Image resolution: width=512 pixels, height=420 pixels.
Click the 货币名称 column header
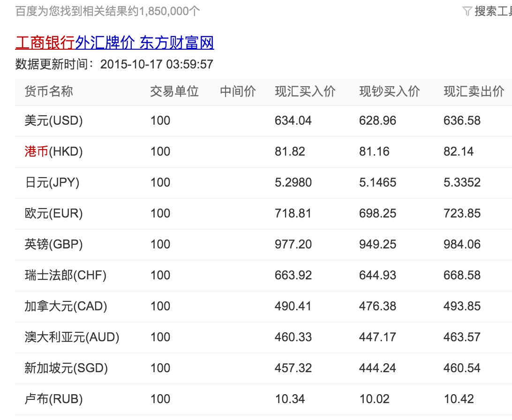click(49, 91)
